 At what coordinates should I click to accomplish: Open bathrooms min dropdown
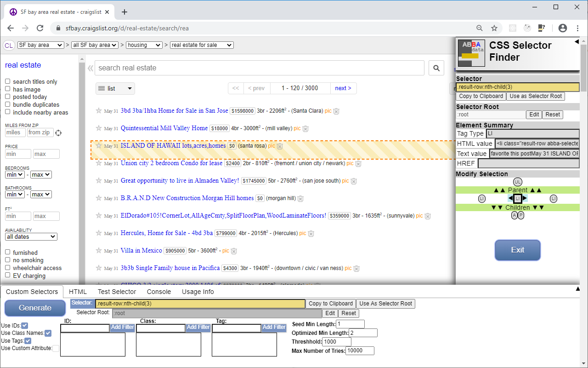15,195
